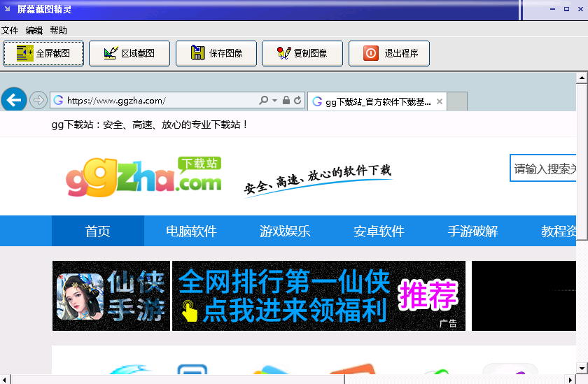Image resolution: width=588 pixels, height=384 pixels.
Task: Maximize the 屏幕截图精灵 window
Action: coord(566,9)
